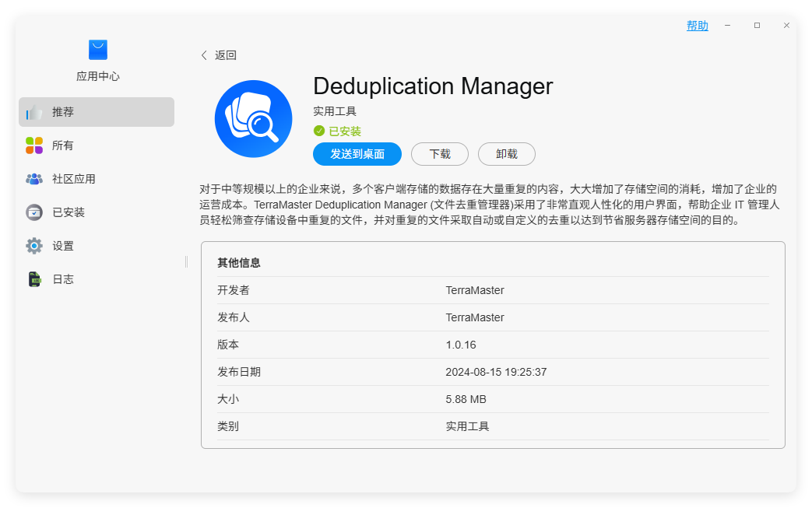Click the 下载 button
Screen dimensions: 812x508
point(440,154)
